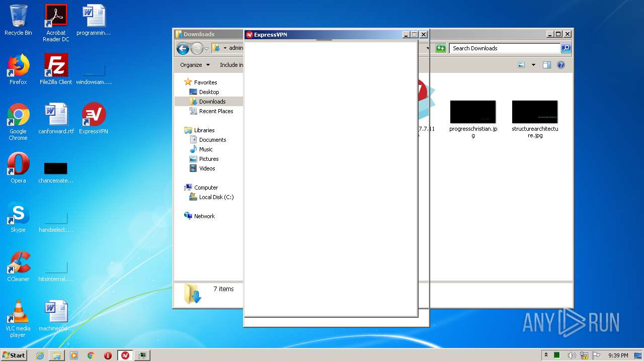This screenshot has height=362, width=644.
Task: Select the hitsinternal... desktop file
Action: click(56, 271)
